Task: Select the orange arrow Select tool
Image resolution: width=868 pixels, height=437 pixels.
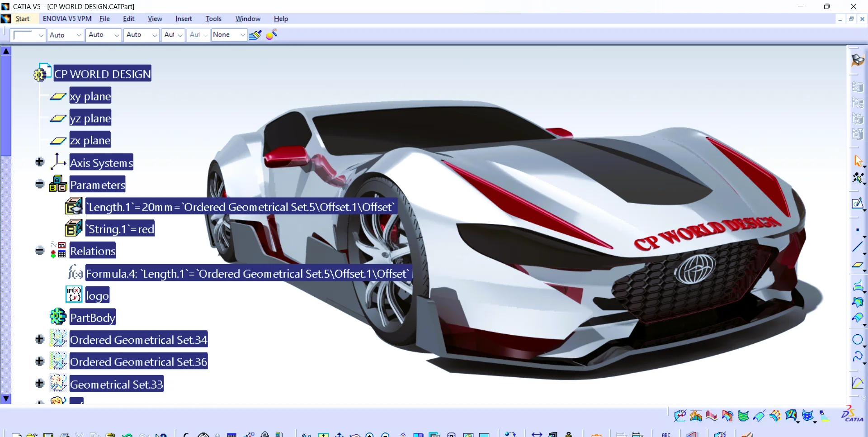Action: pos(858,161)
